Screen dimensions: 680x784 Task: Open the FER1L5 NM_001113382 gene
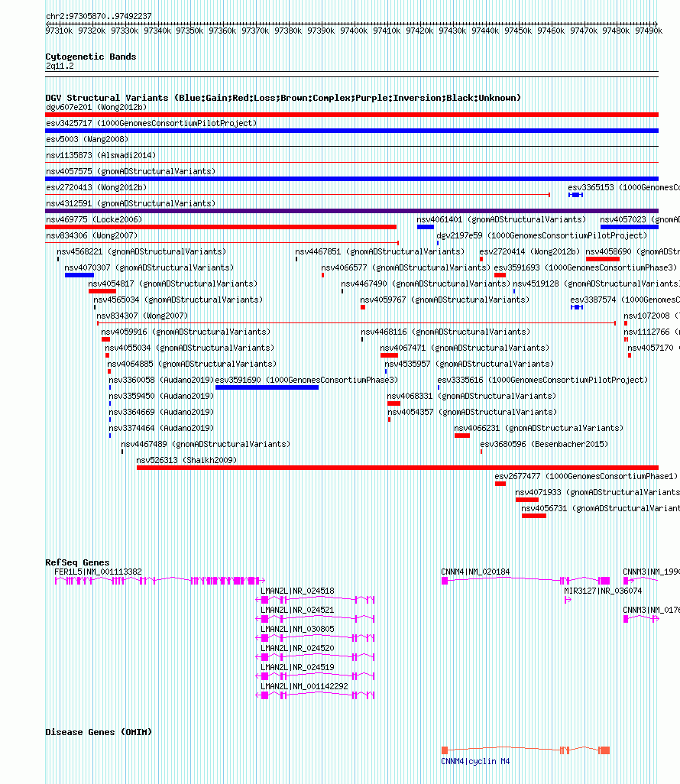(x=160, y=580)
